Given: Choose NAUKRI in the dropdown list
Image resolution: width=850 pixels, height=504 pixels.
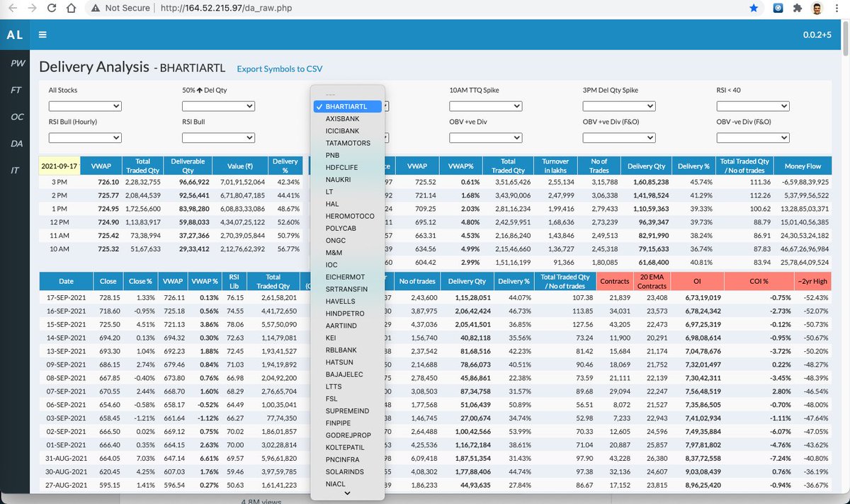Looking at the screenshot, I should (348, 180).
